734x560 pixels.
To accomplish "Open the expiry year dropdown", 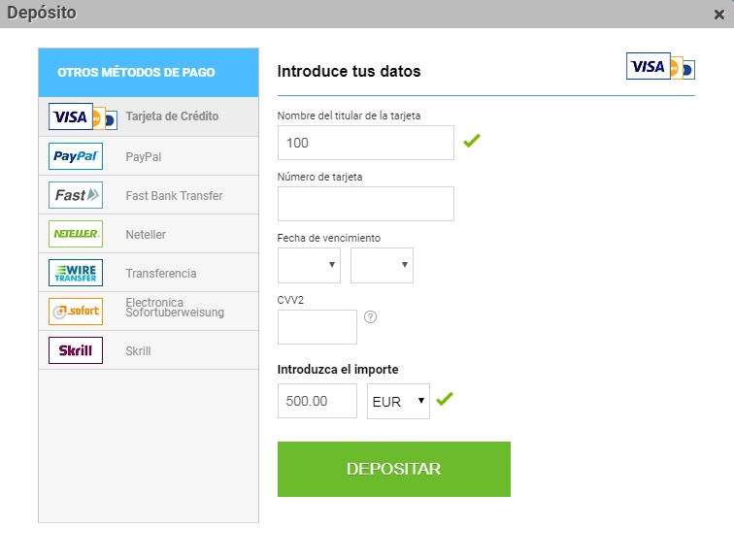I will pos(382,265).
